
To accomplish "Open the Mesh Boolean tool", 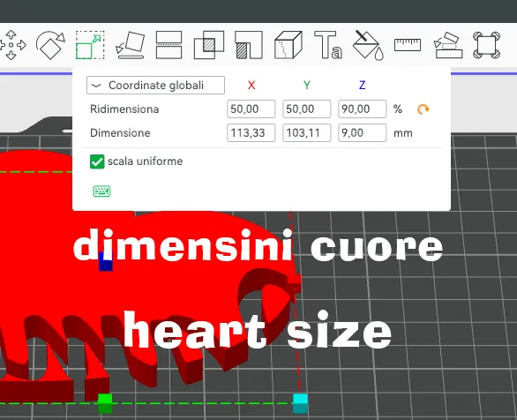I will pos(209,45).
